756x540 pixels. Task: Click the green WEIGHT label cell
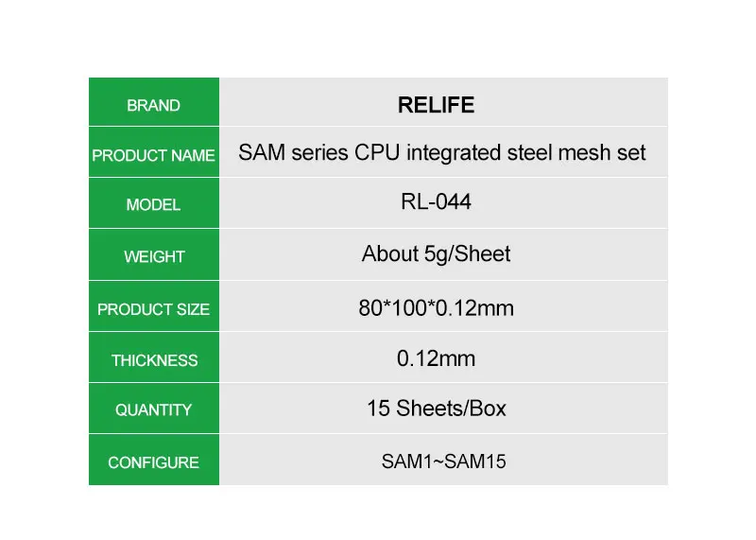[x=153, y=257]
